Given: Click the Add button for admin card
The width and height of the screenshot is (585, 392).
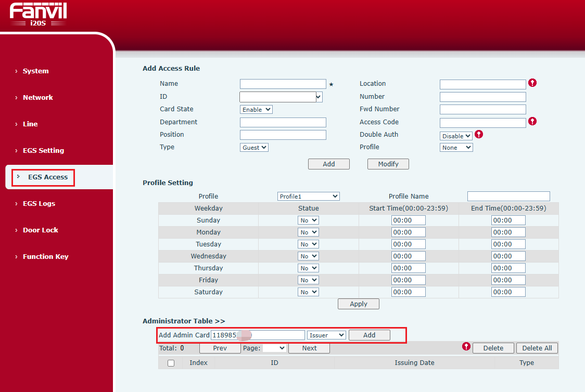Looking at the screenshot, I should coord(370,335).
